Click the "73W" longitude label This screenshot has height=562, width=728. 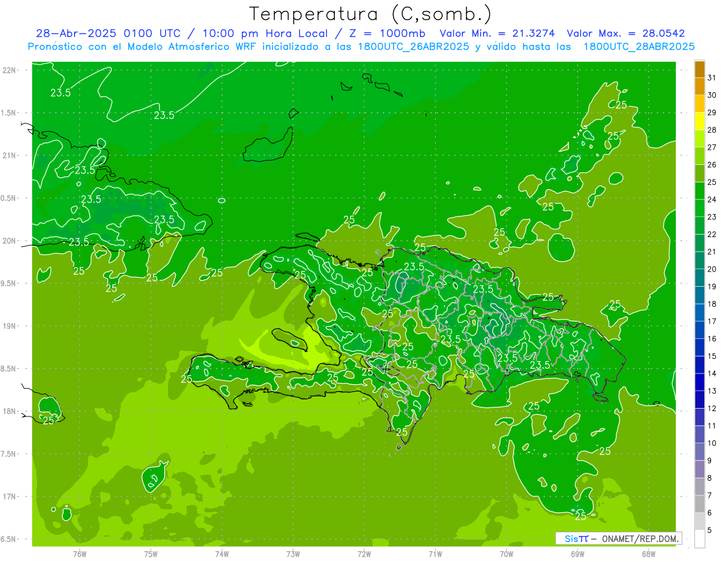pyautogui.click(x=293, y=554)
